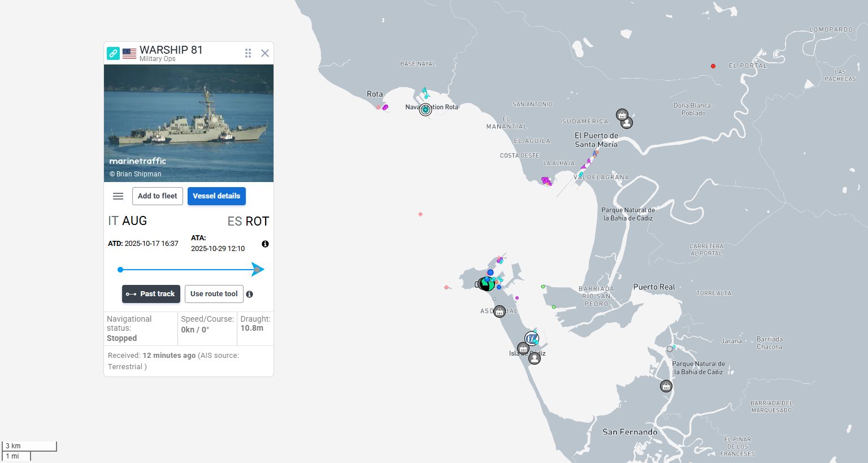Image resolution: width=868 pixels, height=463 pixels.
Task: Grab the six-dot drag handle on vessel popup
Action: pyautogui.click(x=248, y=53)
